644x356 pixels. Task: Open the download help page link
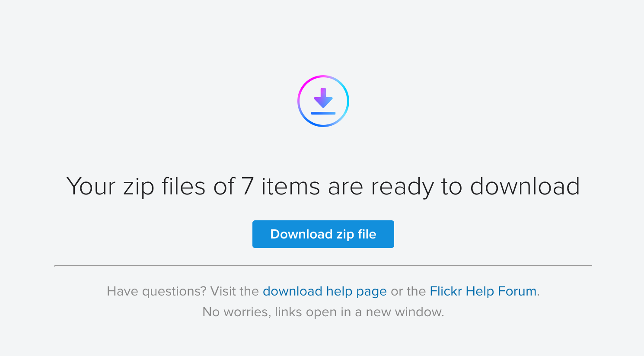point(325,291)
